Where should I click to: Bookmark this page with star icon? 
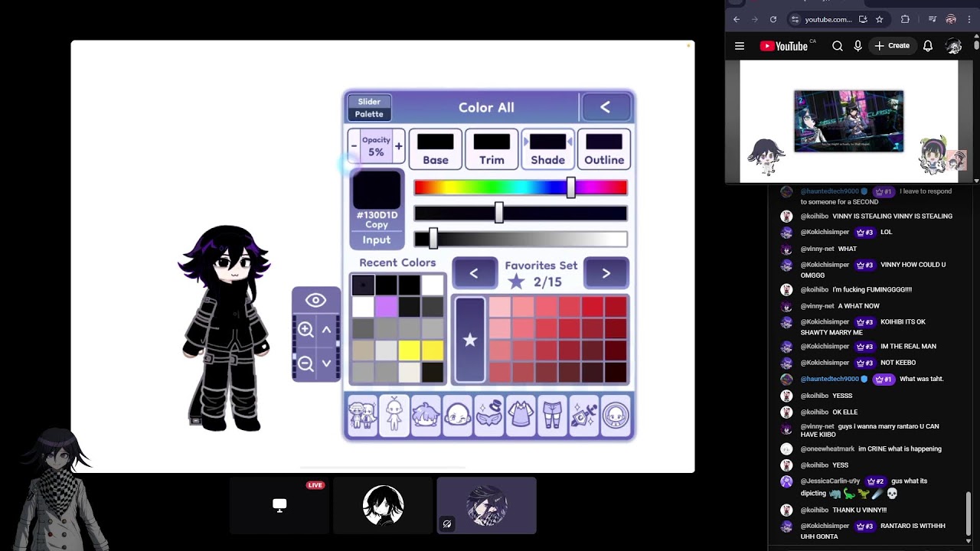(x=879, y=19)
